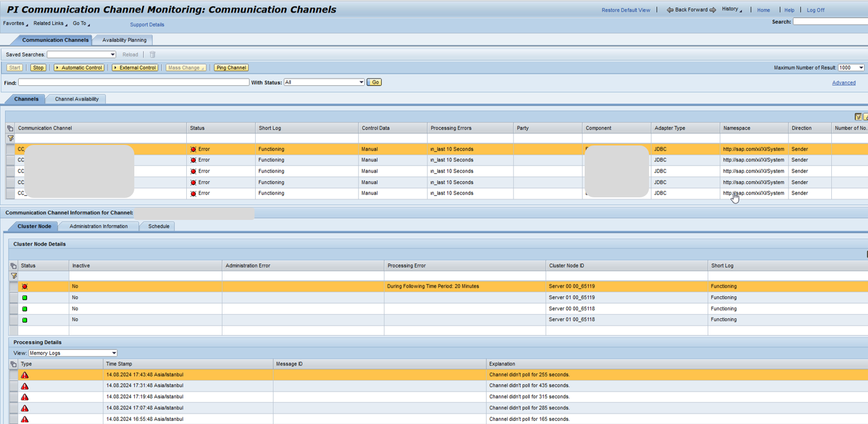Click the Help link
Screen dimensions: 868x424
point(790,10)
